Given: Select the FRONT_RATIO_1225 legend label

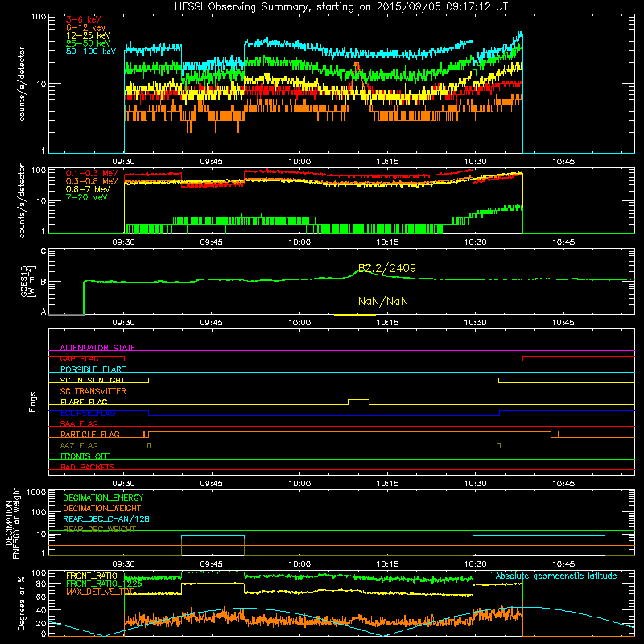Looking at the screenshot, I should tap(104, 584).
